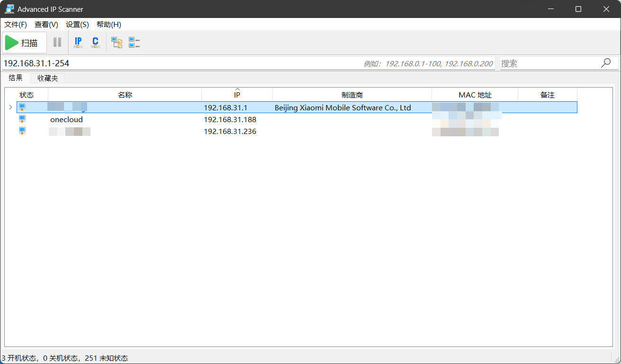The image size is (621, 364).
Task: Open the 设置(S) menu
Action: 77,25
